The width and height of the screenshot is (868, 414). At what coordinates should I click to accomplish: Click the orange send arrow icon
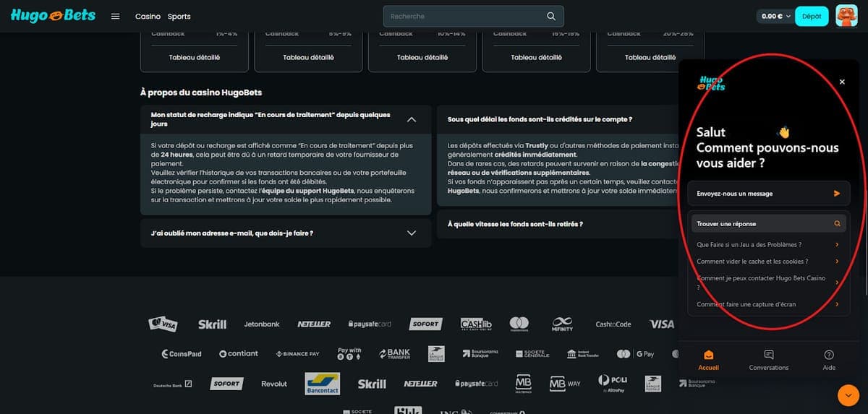837,194
